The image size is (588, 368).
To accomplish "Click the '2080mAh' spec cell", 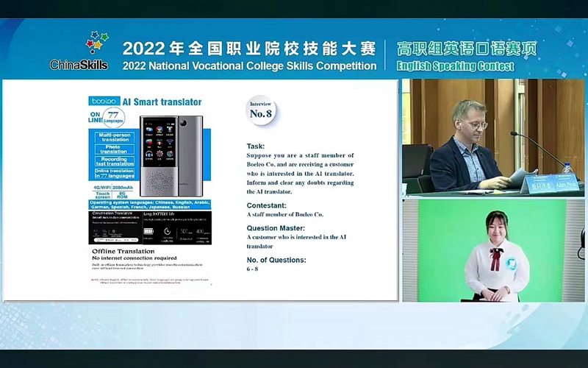I will tap(123, 188).
